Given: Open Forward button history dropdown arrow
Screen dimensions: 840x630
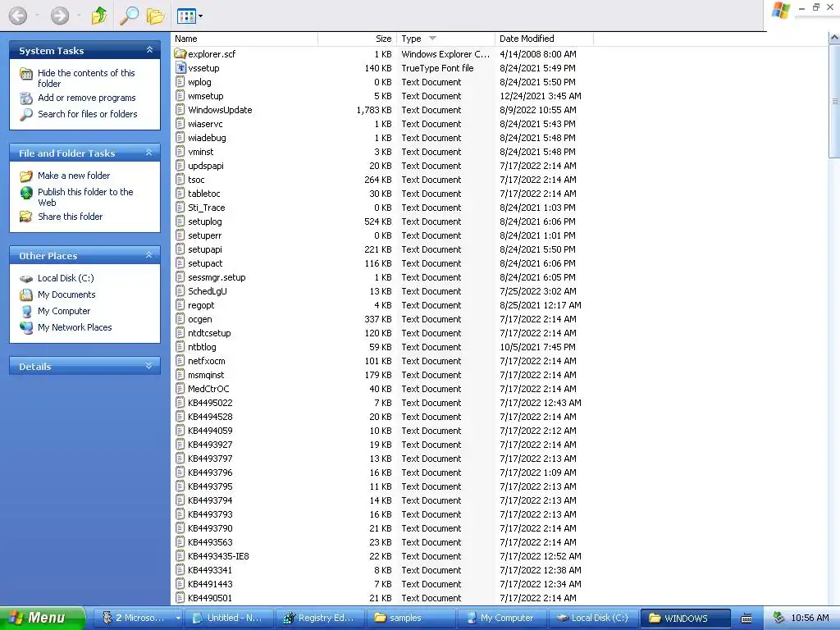Looking at the screenshot, I should [x=79, y=16].
